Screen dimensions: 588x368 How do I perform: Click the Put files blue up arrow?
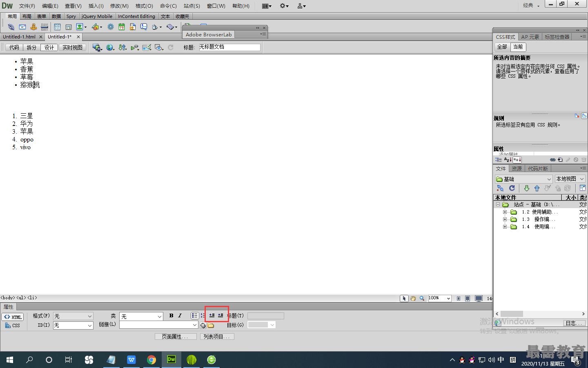click(x=537, y=188)
